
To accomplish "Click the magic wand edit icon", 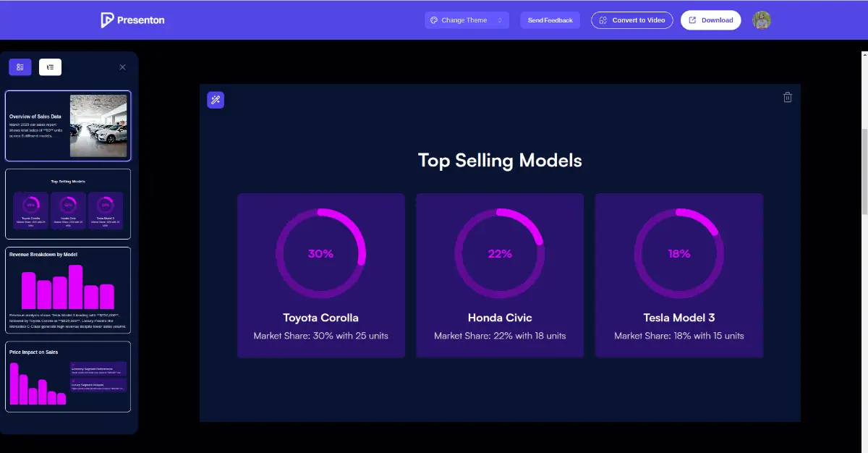I will pos(216,100).
